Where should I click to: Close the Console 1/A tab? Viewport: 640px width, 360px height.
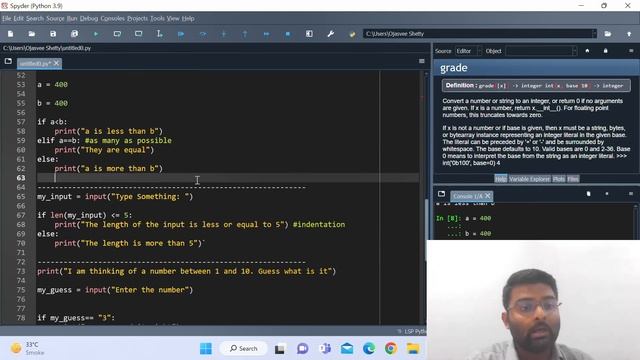(x=487, y=196)
